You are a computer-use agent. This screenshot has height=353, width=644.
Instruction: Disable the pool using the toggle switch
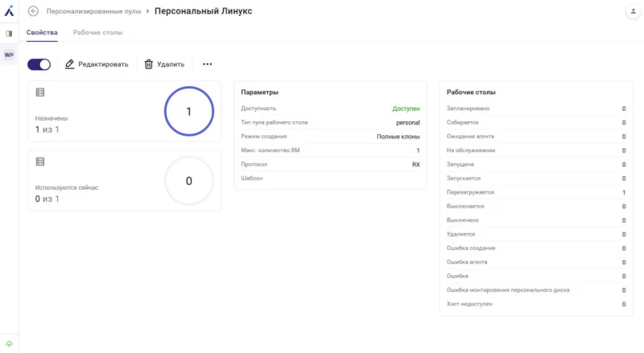pyautogui.click(x=39, y=64)
